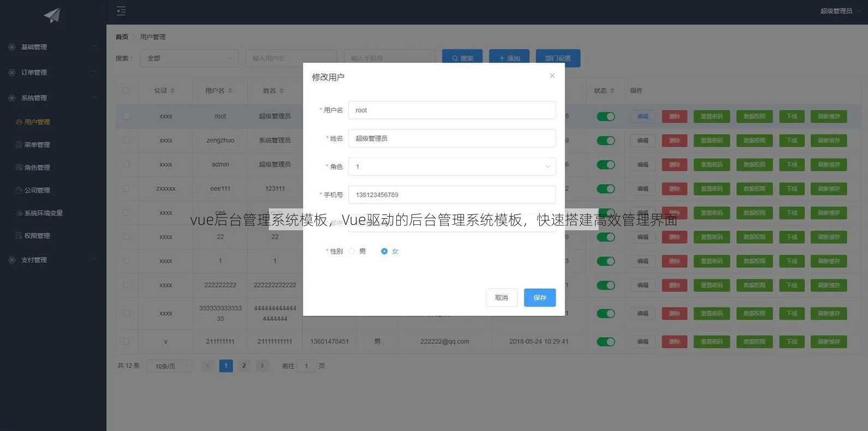Viewport: 868px width, 431px height.
Task: Click the 搜索 button with magnifier
Action: click(x=462, y=58)
